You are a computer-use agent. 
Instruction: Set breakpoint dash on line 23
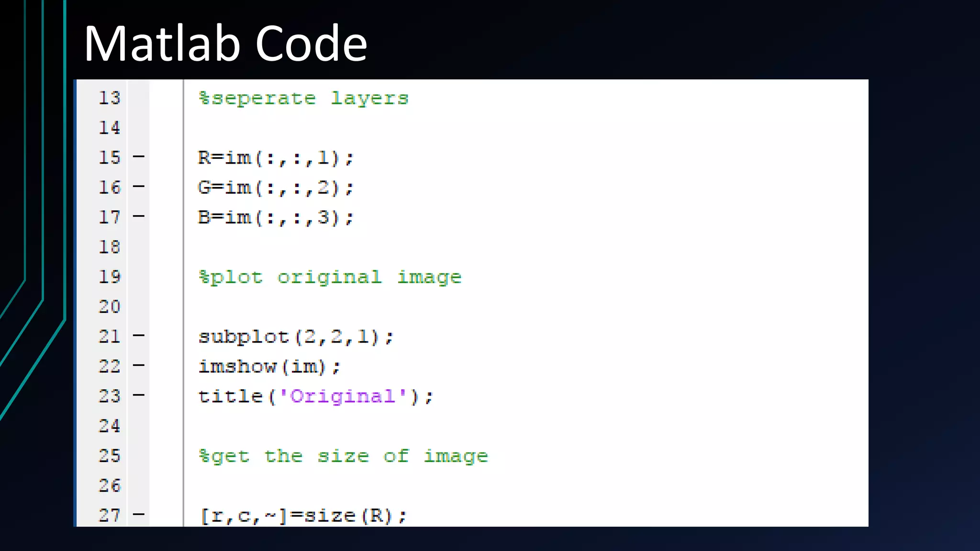click(x=139, y=395)
